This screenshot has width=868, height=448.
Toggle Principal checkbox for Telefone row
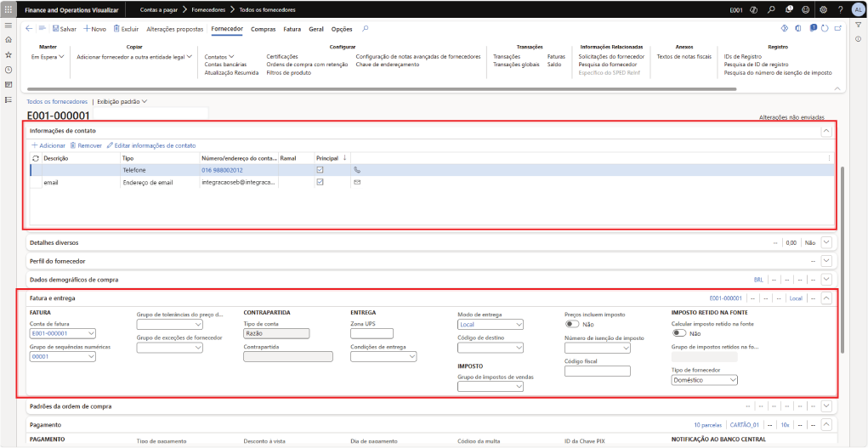point(320,170)
